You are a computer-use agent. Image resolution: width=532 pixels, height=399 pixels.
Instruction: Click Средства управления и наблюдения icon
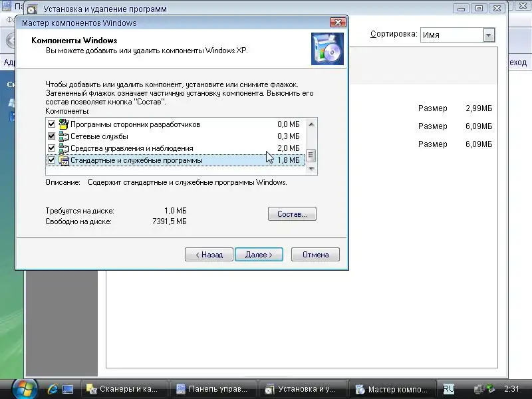[63, 148]
